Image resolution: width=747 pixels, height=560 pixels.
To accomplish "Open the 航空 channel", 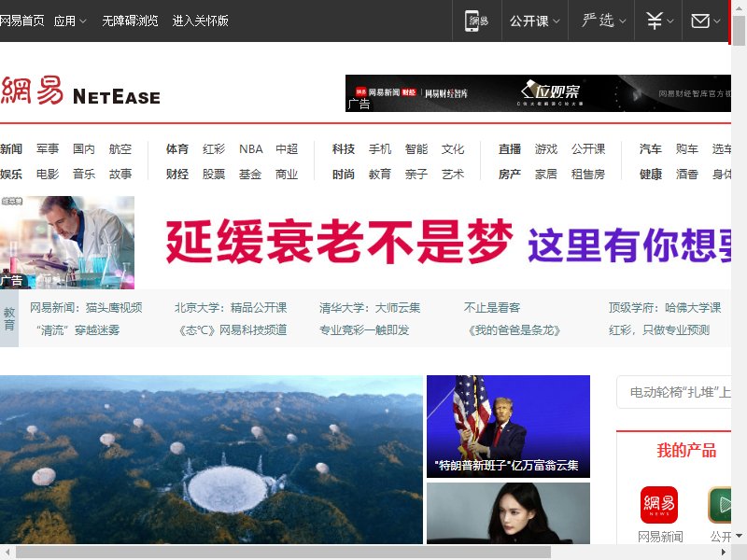I will point(120,149).
